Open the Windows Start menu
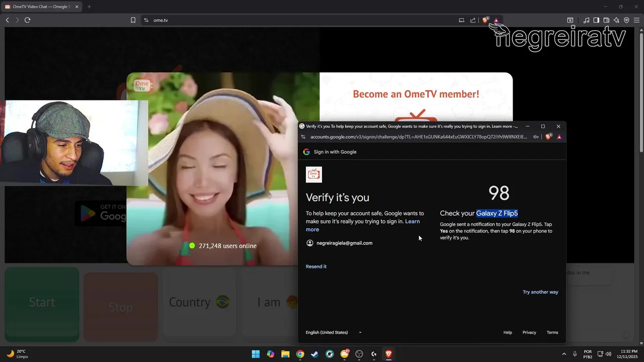Image resolution: width=644 pixels, height=362 pixels. point(256,354)
